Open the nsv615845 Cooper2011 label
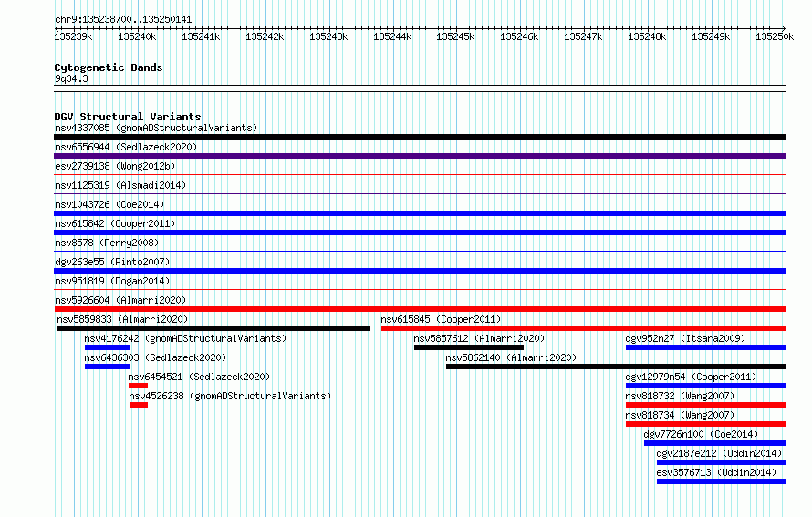The image size is (812, 517). tap(441, 319)
